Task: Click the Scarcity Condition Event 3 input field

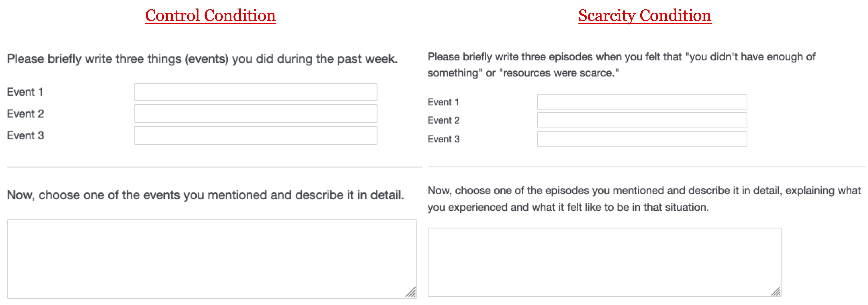Action: 642,139
